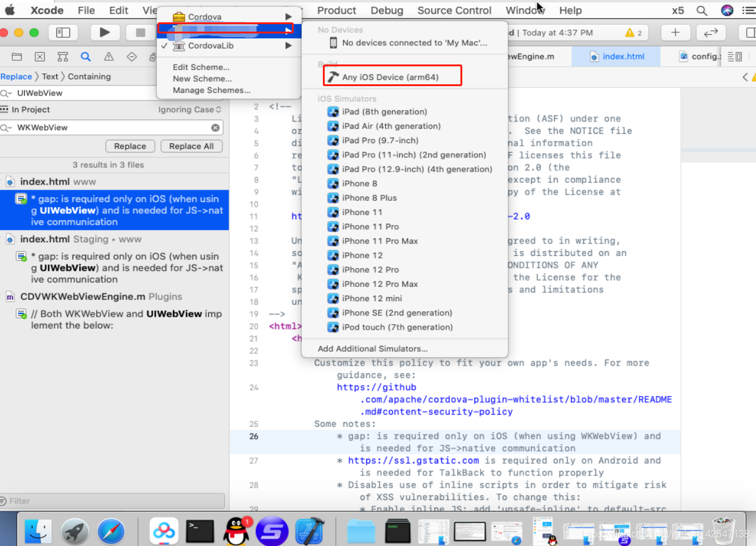Image resolution: width=756 pixels, height=546 pixels.
Task: Select index.html www result group
Action: [115, 182]
